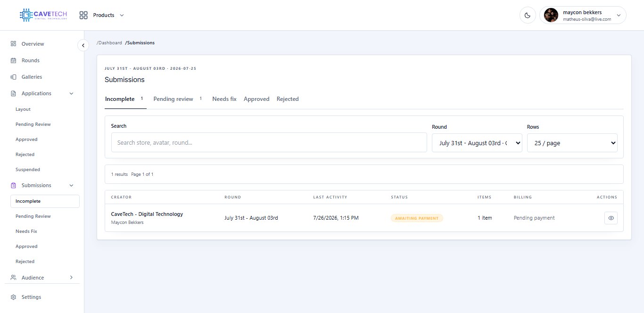Open the Rows per page dropdown

[572, 143]
